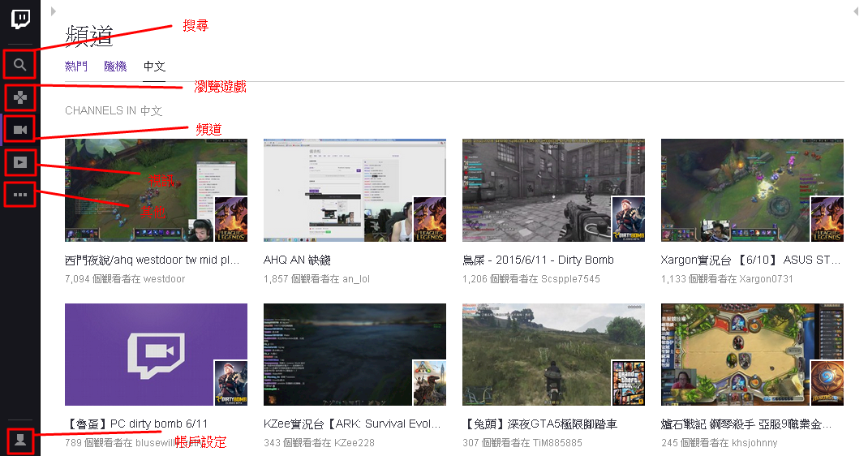Open channels via camera icon

[x=20, y=130]
